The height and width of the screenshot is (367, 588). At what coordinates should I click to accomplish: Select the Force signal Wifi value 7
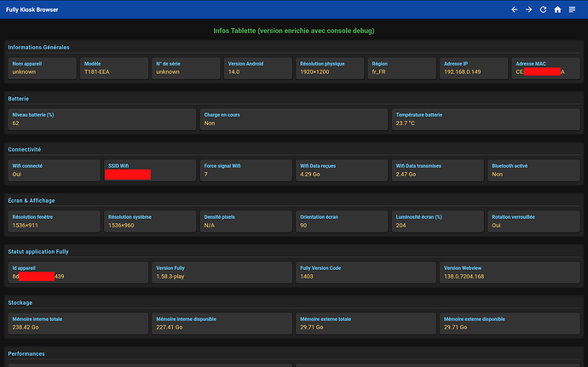(x=206, y=175)
